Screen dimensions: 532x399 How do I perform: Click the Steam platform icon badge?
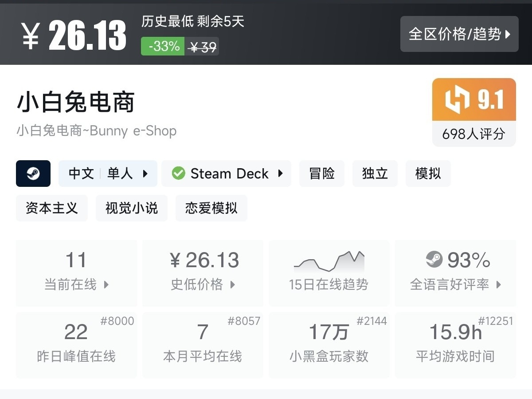33,174
